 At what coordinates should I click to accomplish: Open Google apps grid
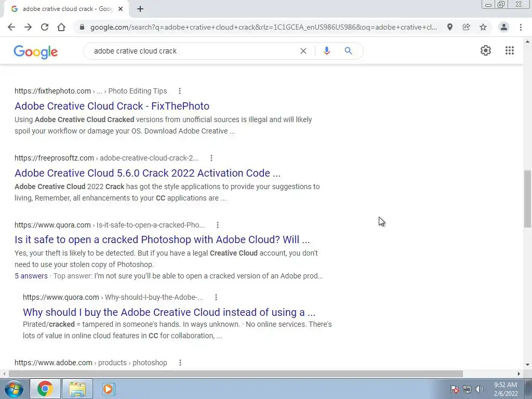coord(510,50)
